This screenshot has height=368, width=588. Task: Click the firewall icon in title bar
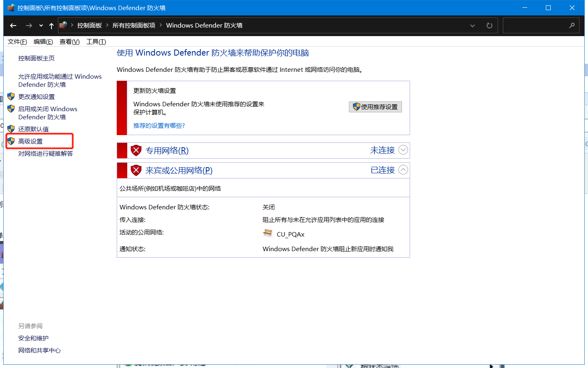click(11, 8)
